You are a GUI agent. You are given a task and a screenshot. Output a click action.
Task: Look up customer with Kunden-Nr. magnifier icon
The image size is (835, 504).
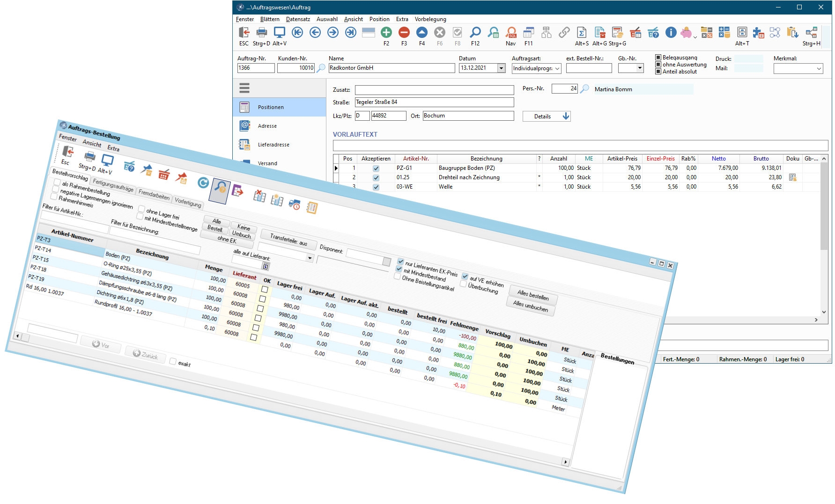tap(321, 68)
